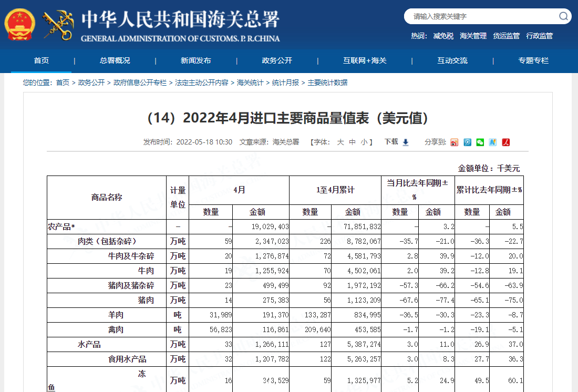578x392 pixels.
Task: Click the download arrow icon
Action: pyautogui.click(x=406, y=142)
